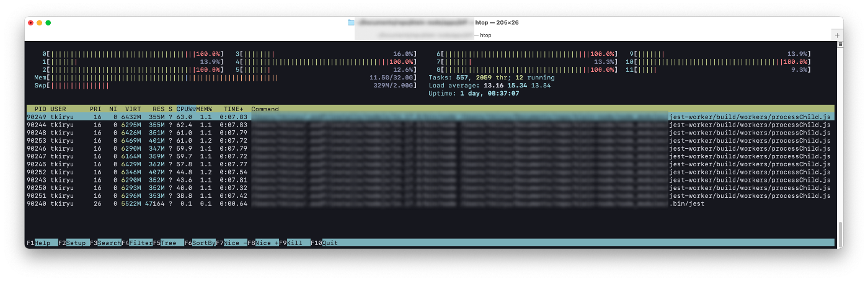
Task: Click the terminal vertical scrollbar thumb
Action: (x=839, y=233)
